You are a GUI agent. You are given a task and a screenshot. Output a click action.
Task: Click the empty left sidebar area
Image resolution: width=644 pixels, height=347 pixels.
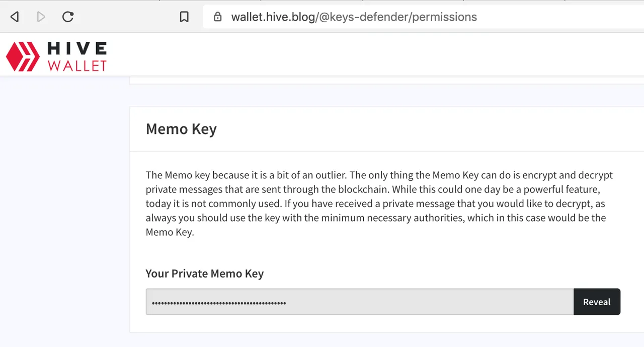64,212
